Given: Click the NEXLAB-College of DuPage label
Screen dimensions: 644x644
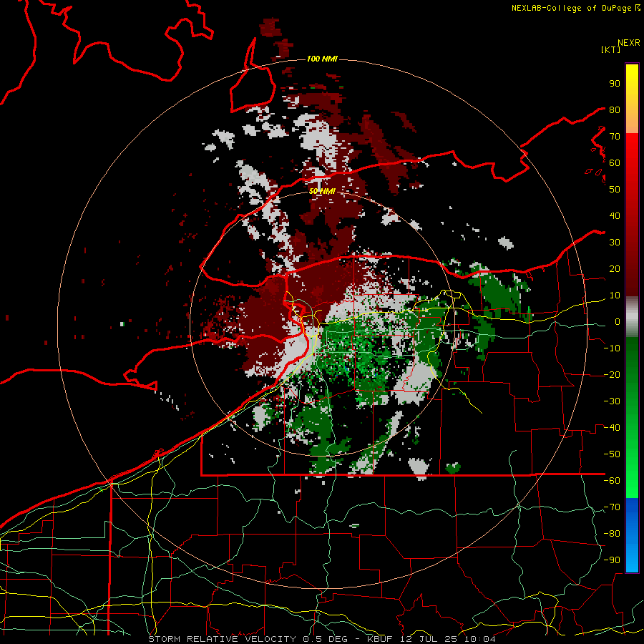Looking at the screenshot, I should (x=572, y=8).
